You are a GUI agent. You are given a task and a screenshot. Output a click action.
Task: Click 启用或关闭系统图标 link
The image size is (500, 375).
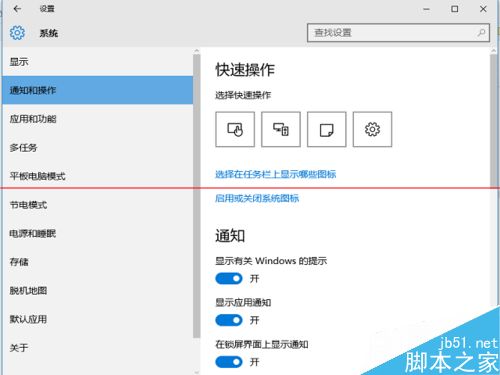[x=257, y=198]
